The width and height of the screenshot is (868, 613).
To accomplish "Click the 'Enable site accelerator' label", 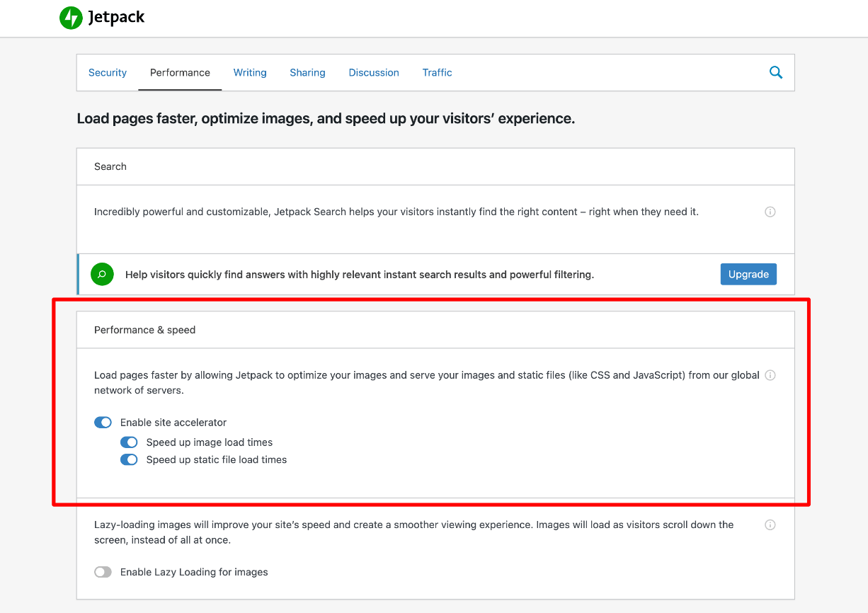I will (x=173, y=423).
